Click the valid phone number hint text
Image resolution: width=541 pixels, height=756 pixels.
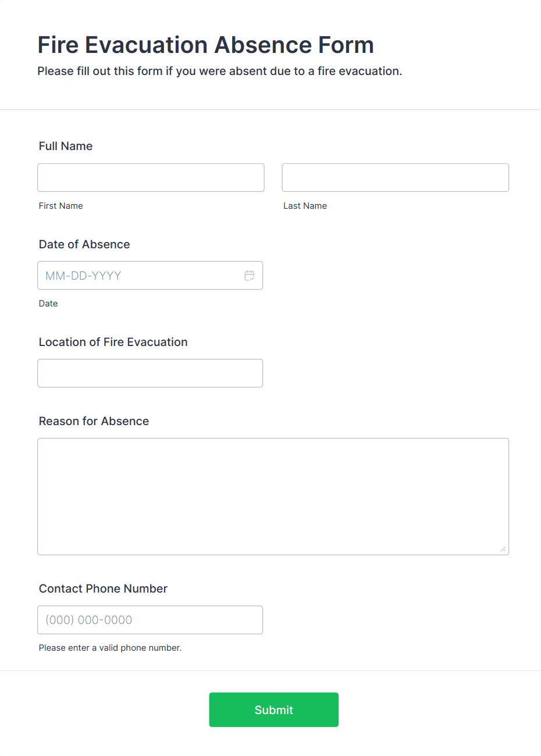click(x=110, y=648)
